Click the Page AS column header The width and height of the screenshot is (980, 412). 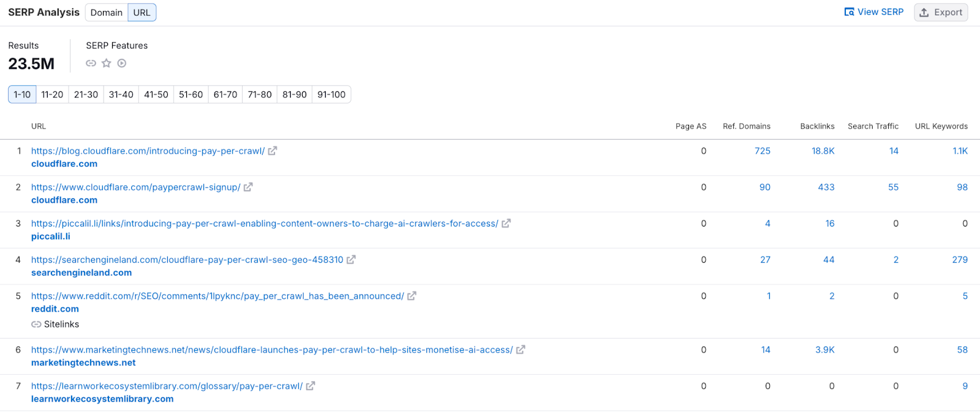[691, 126]
